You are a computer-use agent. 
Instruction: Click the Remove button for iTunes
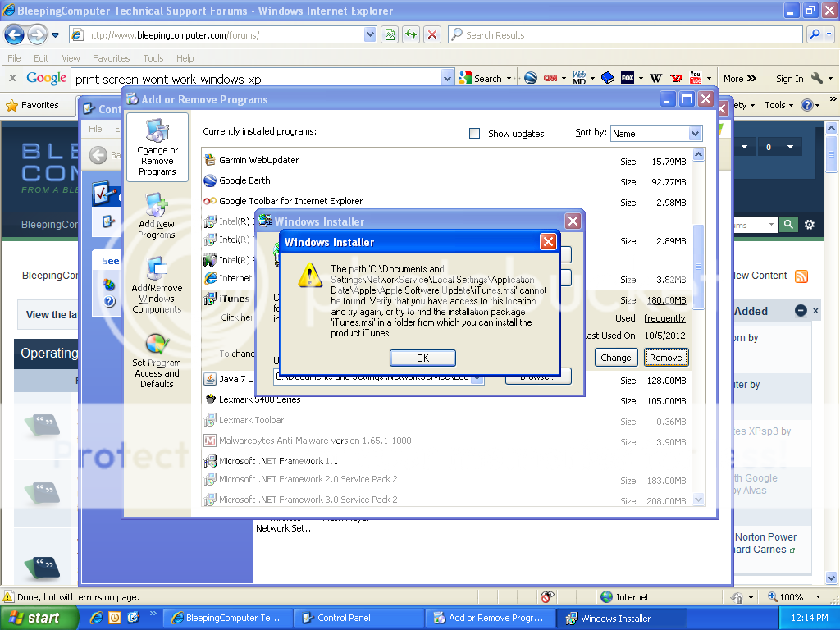point(665,358)
